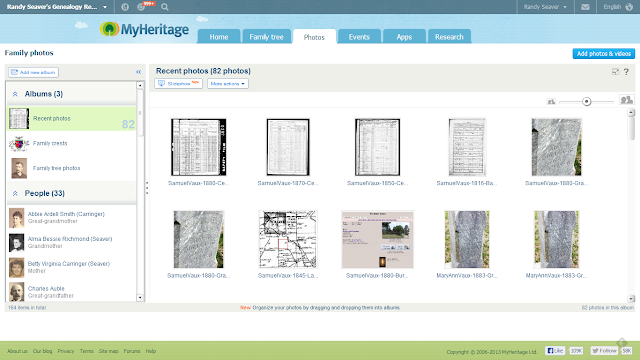Click Add photos & videos button
Image resolution: width=640 pixels, height=360 pixels.
604,53
